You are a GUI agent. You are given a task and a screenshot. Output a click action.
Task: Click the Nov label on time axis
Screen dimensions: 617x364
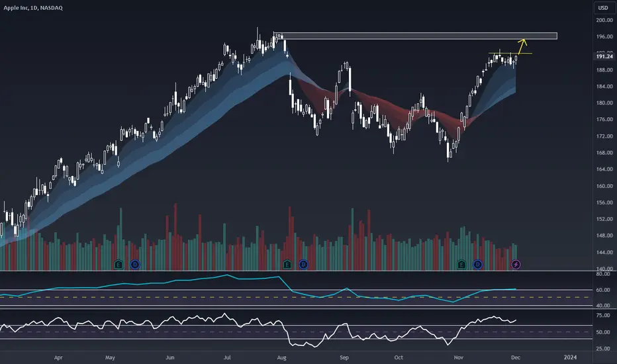click(458, 357)
